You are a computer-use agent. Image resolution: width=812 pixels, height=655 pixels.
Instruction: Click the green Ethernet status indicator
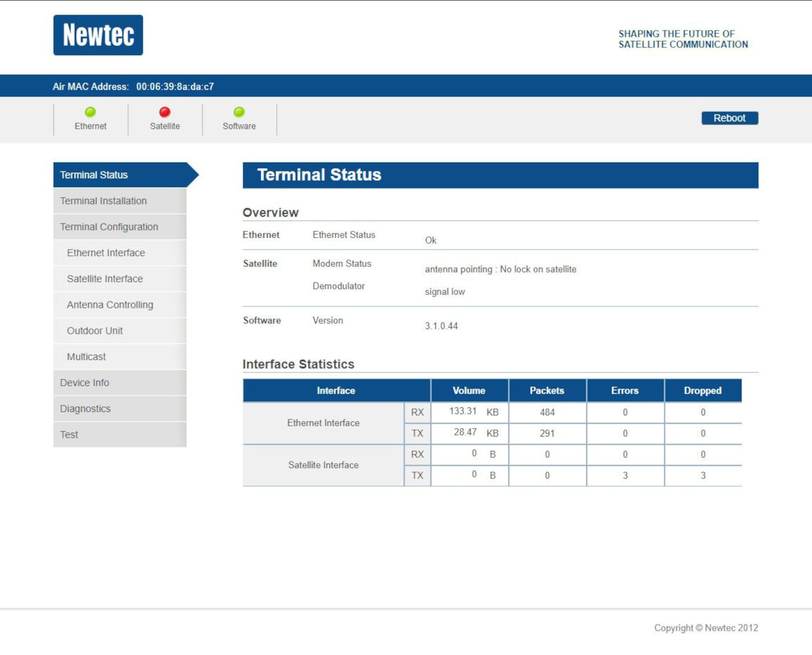[90, 112]
